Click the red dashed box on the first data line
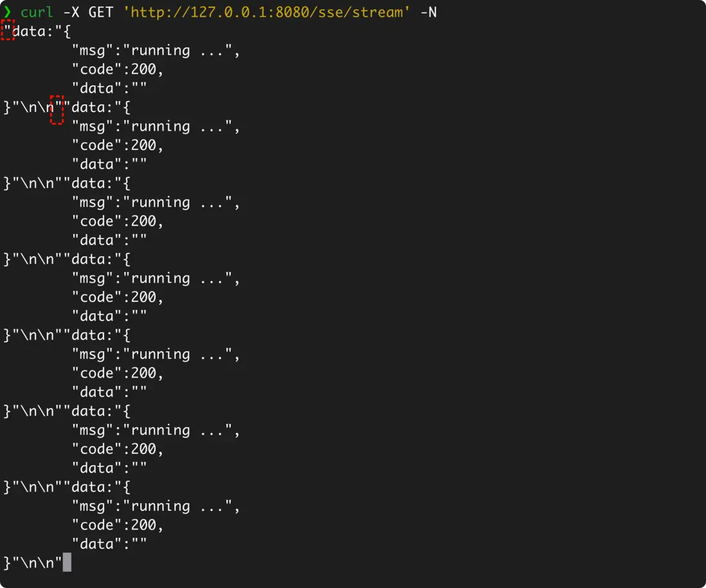The height and width of the screenshot is (588, 706). coord(7,30)
